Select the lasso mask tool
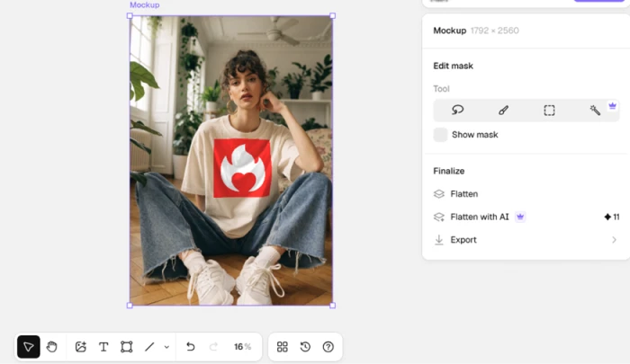 pyautogui.click(x=457, y=110)
